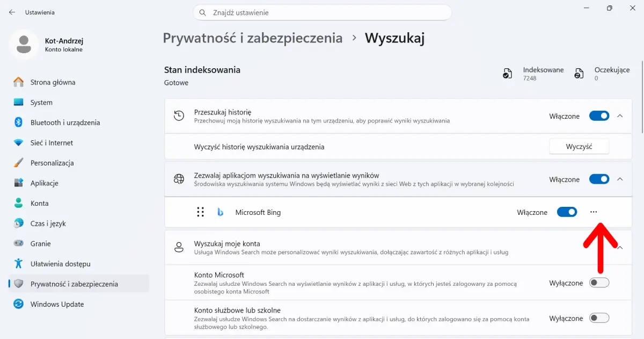Click the Konta person icon
644x339 pixels.
tap(19, 203)
